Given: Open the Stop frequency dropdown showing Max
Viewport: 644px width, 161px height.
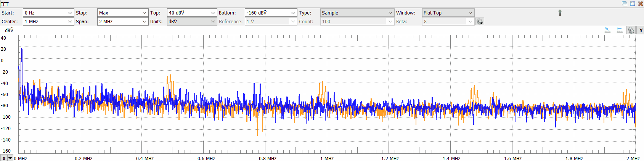Looking at the screenshot, I should tap(144, 13).
